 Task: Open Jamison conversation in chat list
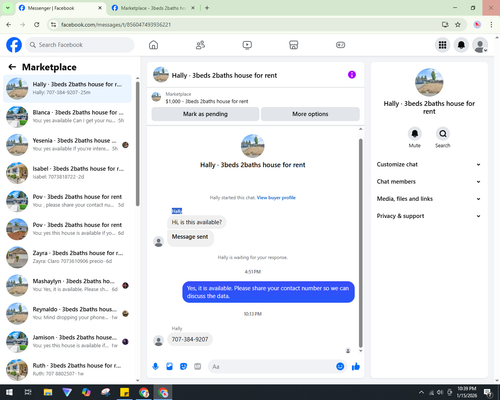coord(67,342)
